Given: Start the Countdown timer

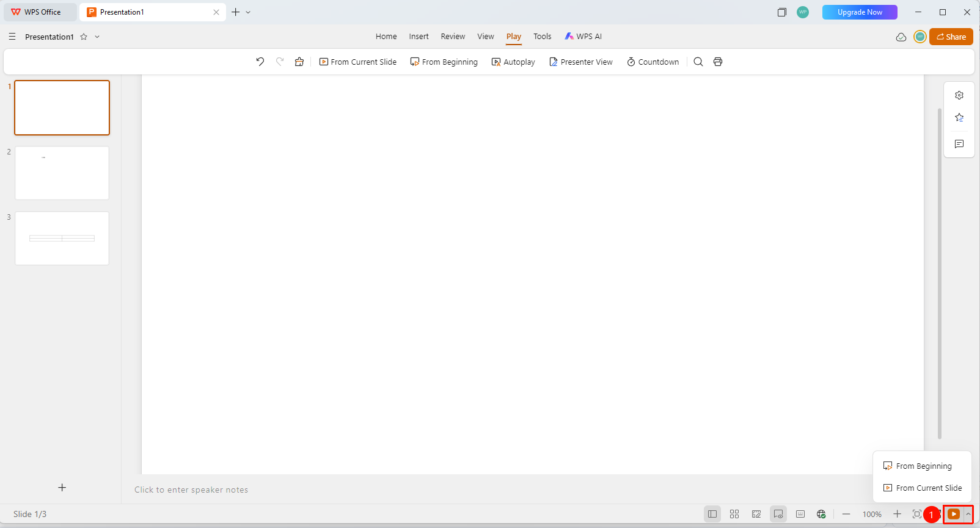Looking at the screenshot, I should (653, 62).
